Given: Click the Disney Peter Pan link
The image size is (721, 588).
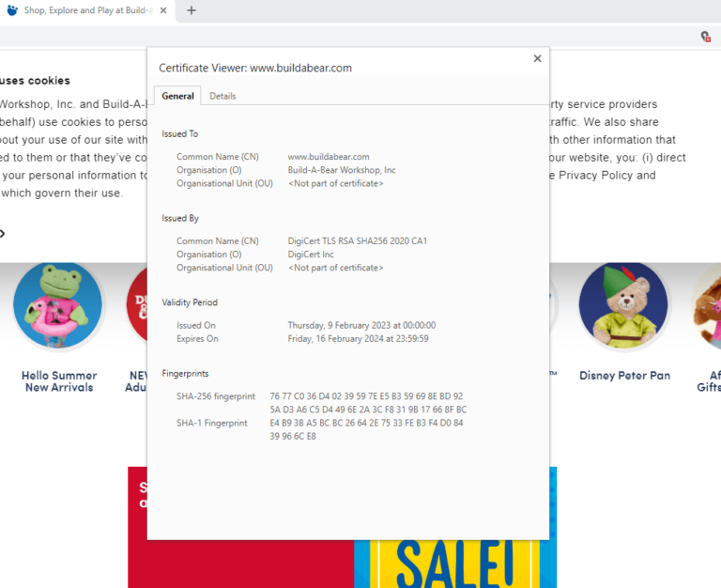Looking at the screenshot, I should [x=624, y=376].
